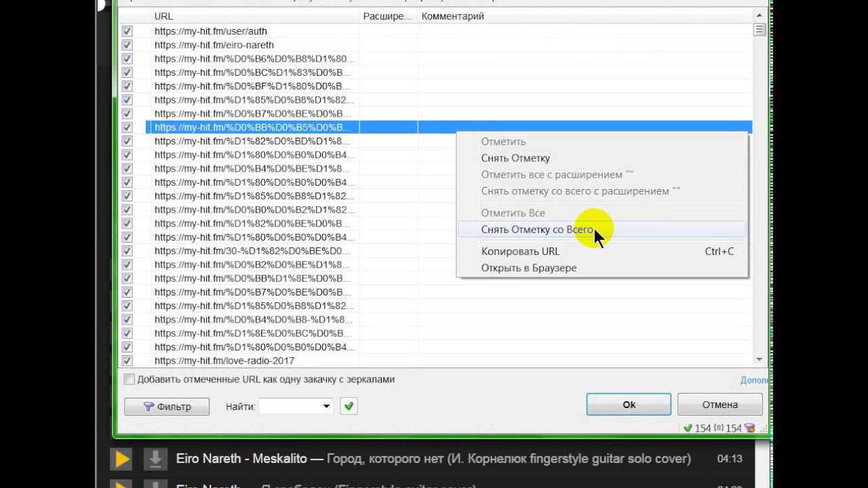The height and width of the screenshot is (488, 868).
Task: Uncheck the my-hit.fm/love-radio-2017 checkbox
Action: 127,361
